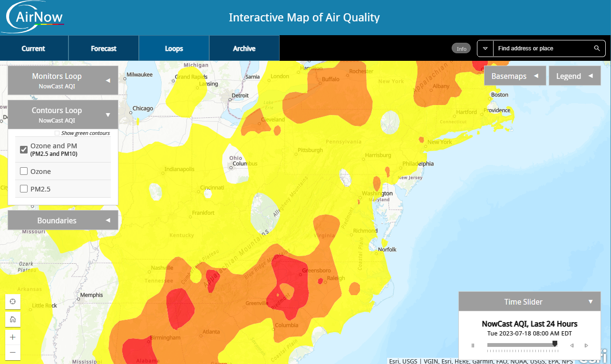Click the New York label on map
Screen dimensions: 611x364
(439, 142)
